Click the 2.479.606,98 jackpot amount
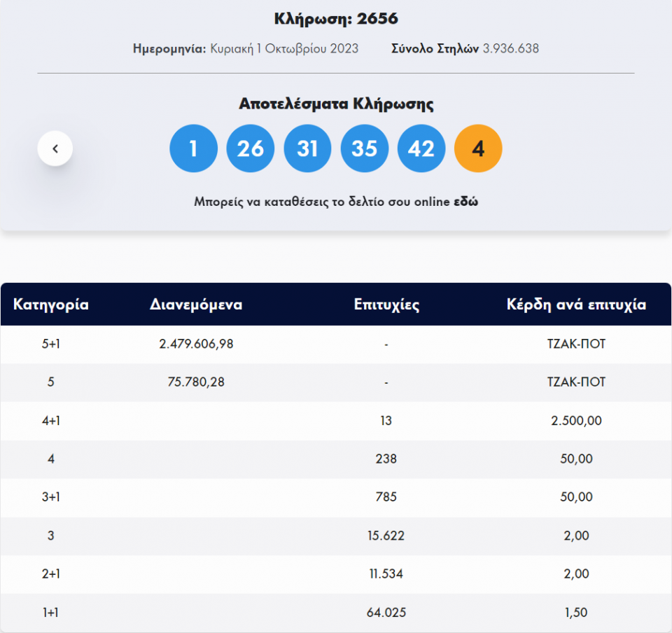Viewport: 672px width, 633px height. click(x=196, y=345)
